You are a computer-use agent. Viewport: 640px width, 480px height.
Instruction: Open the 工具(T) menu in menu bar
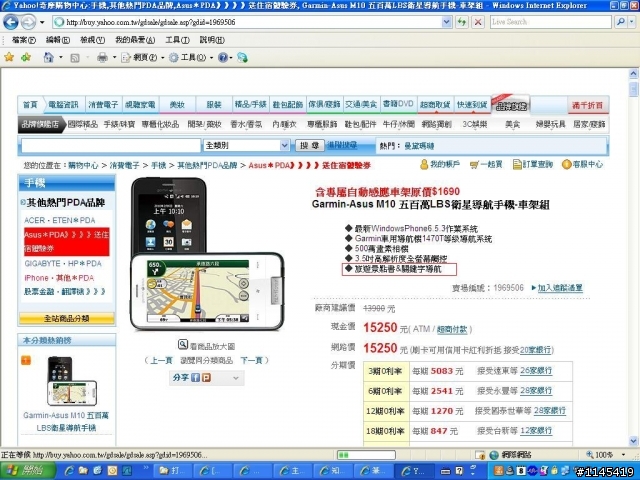click(177, 40)
